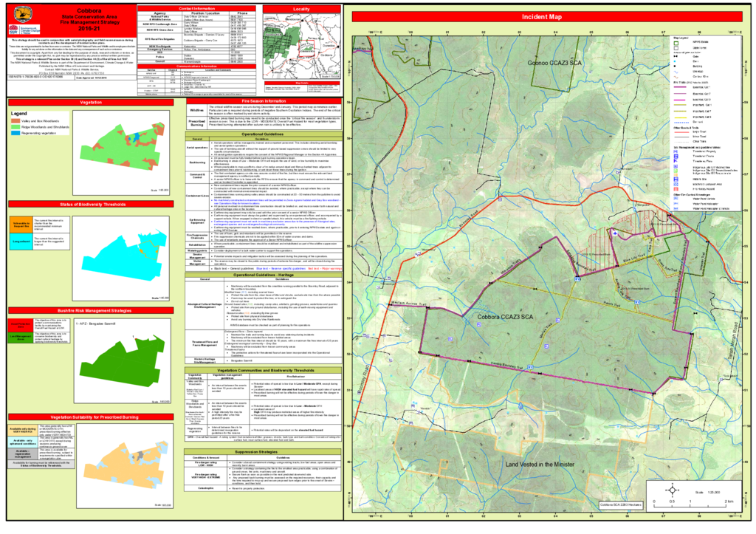Viewport: 756px width, 534px height.
Task: Click the Cobbora title text in red banner
Action: coord(89,10)
